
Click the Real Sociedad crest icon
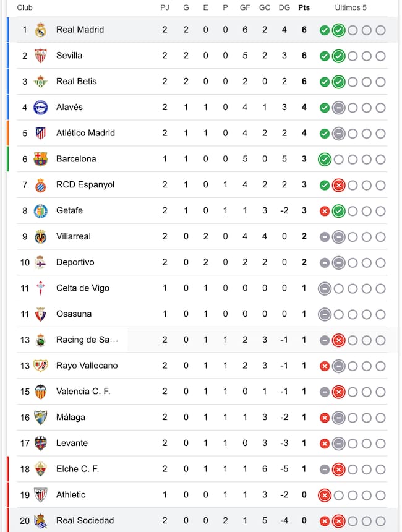click(x=40, y=521)
